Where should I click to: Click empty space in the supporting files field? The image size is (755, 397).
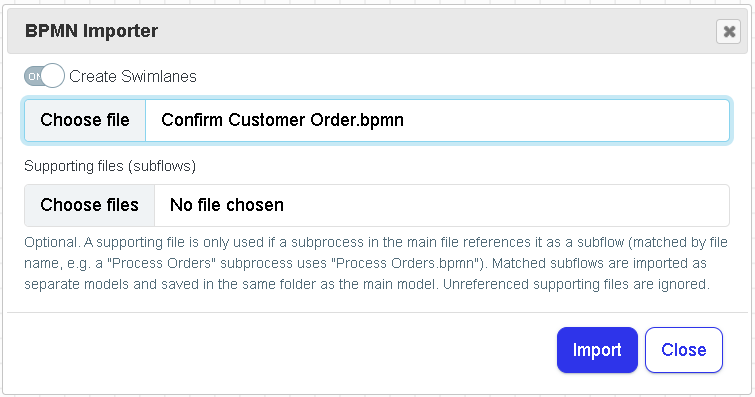click(506, 205)
